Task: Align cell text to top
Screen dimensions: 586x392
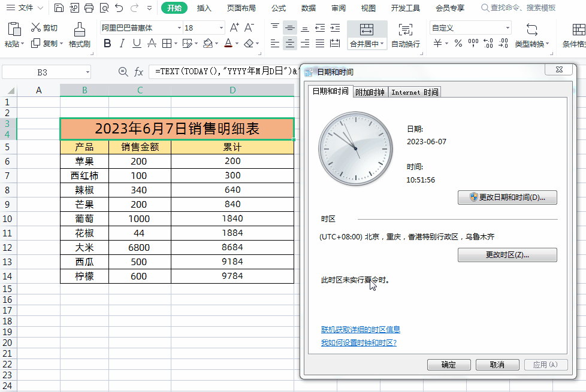Action: point(275,28)
